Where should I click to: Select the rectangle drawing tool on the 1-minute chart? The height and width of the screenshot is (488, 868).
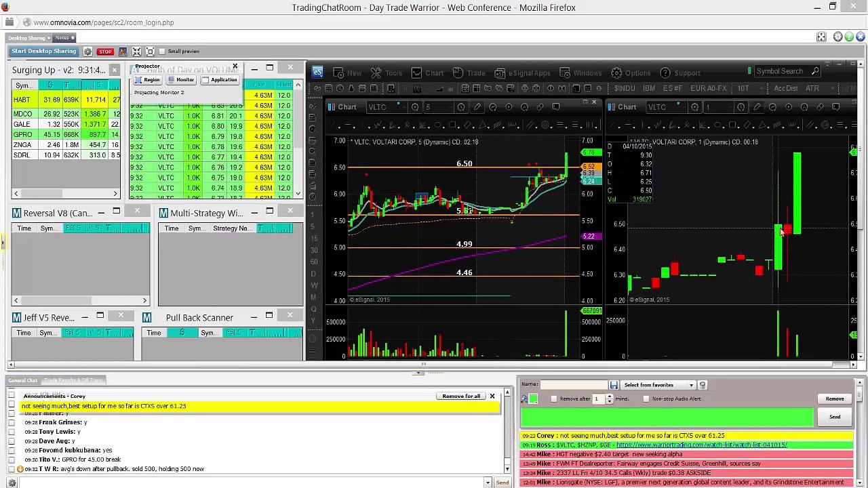(733, 125)
